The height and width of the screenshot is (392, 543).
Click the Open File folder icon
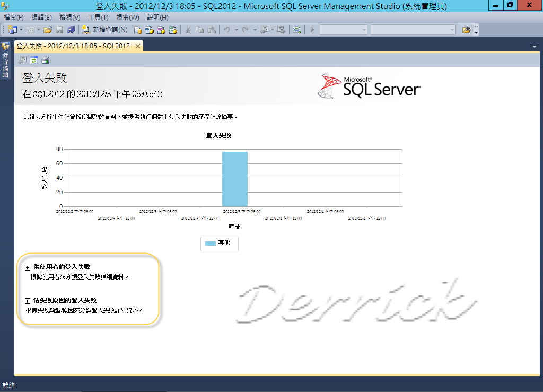(48, 30)
